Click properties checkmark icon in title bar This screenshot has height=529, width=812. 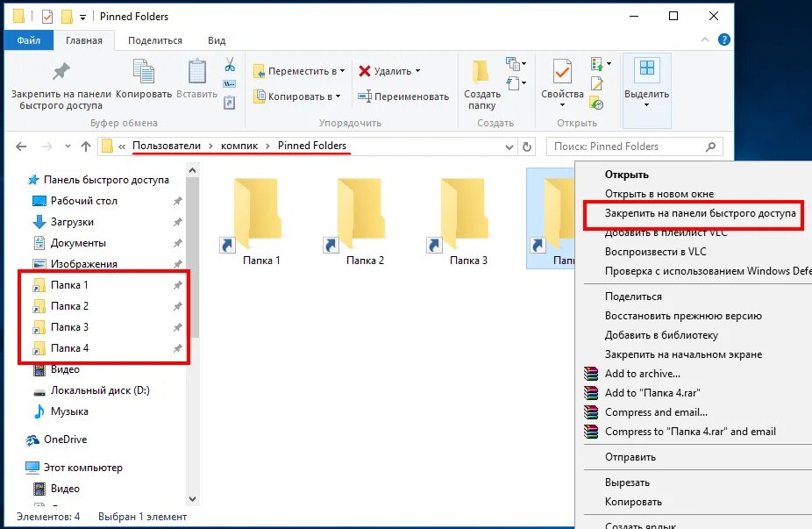pyautogui.click(x=47, y=17)
